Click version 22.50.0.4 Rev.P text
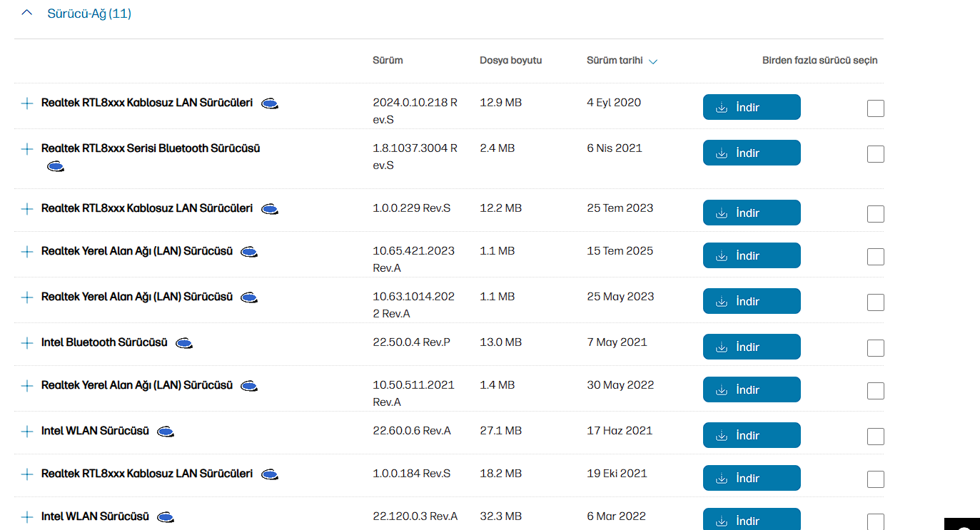 (411, 342)
